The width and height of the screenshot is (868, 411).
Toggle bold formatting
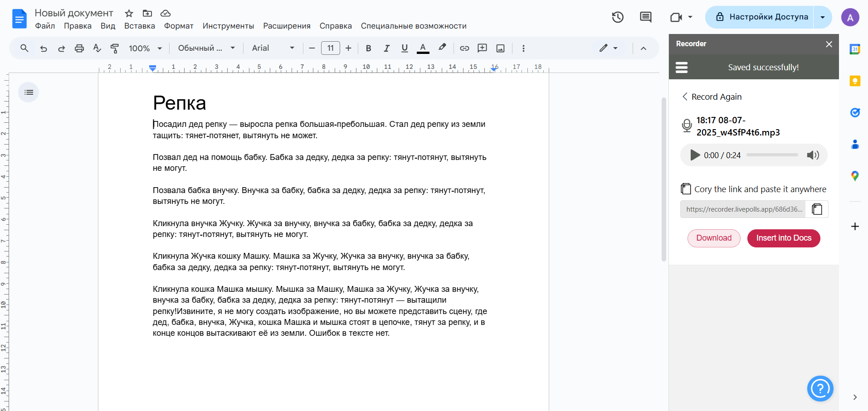pos(368,48)
